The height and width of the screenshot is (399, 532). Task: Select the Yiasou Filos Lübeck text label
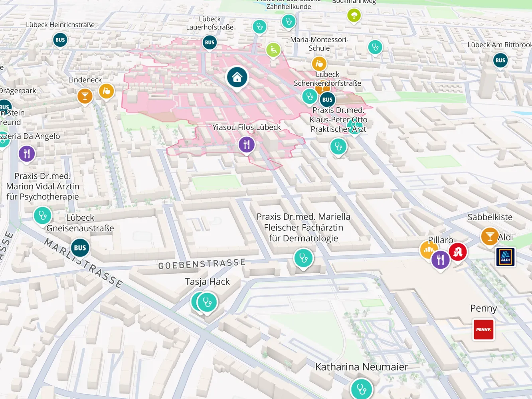tap(247, 127)
